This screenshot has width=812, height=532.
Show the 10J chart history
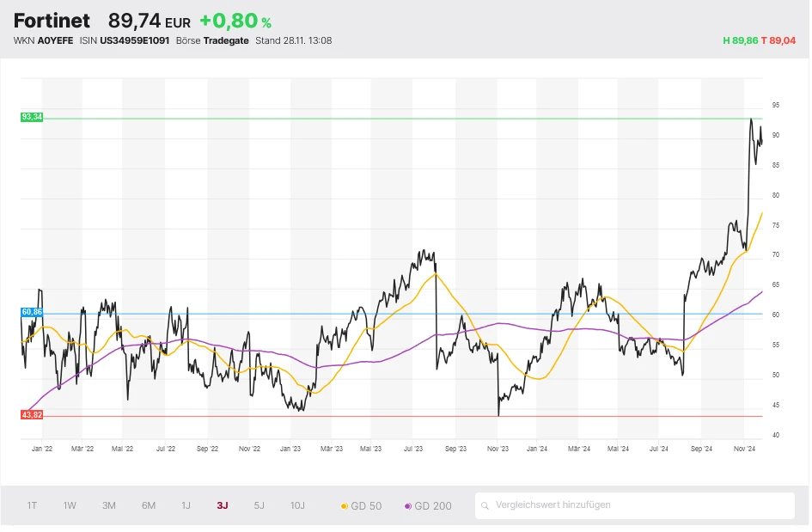pyautogui.click(x=297, y=505)
